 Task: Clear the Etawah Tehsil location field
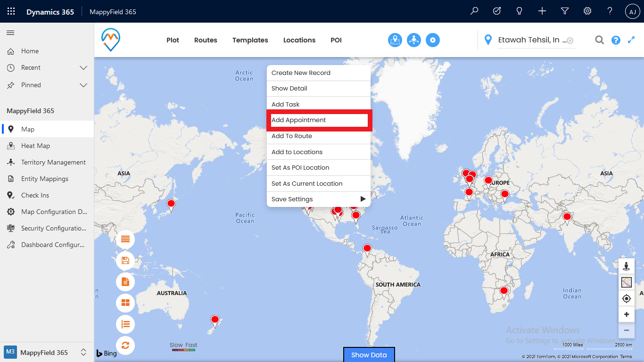pyautogui.click(x=570, y=41)
